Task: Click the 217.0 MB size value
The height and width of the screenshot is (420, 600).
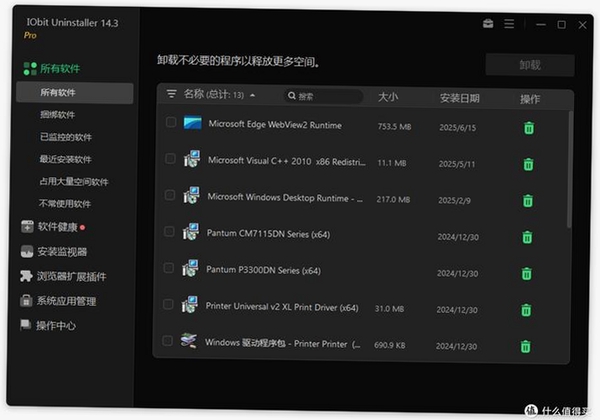Action: (393, 199)
